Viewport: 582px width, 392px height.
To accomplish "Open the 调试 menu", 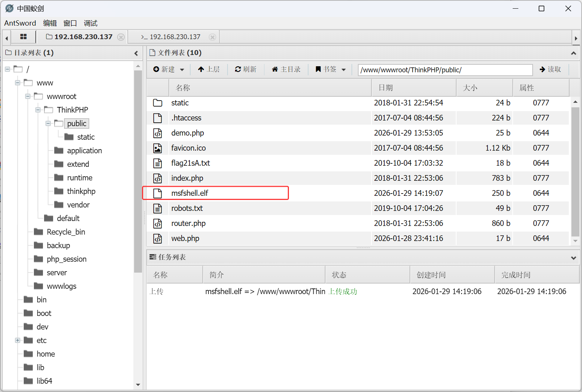I will pos(90,23).
